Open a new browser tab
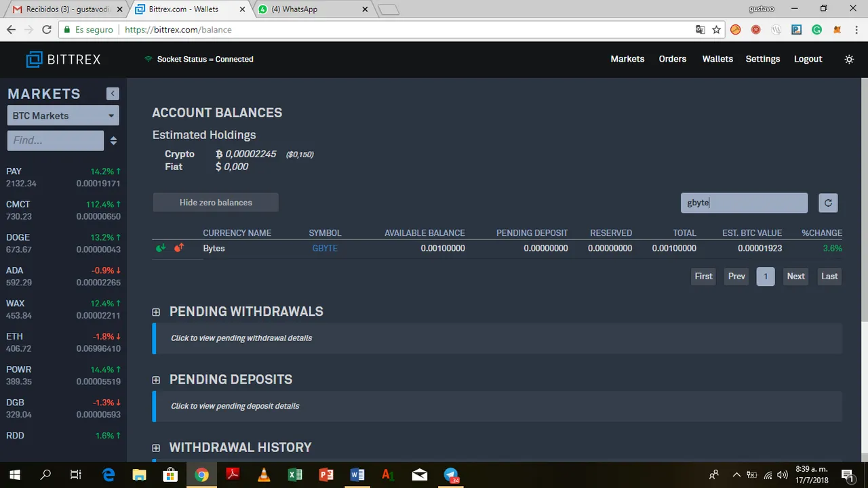This screenshot has height=488, width=868. (389, 9)
